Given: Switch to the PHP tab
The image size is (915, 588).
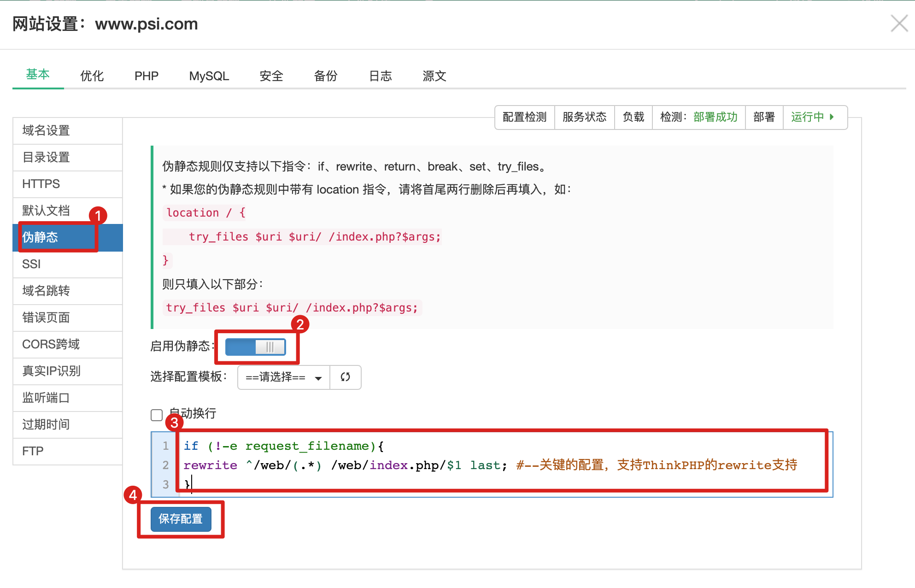Looking at the screenshot, I should click(146, 76).
